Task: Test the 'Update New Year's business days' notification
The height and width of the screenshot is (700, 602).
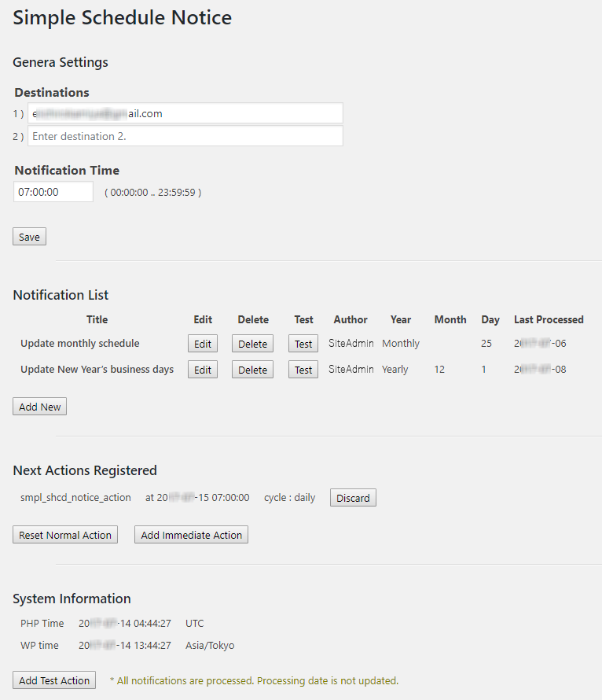Action: [x=303, y=370]
